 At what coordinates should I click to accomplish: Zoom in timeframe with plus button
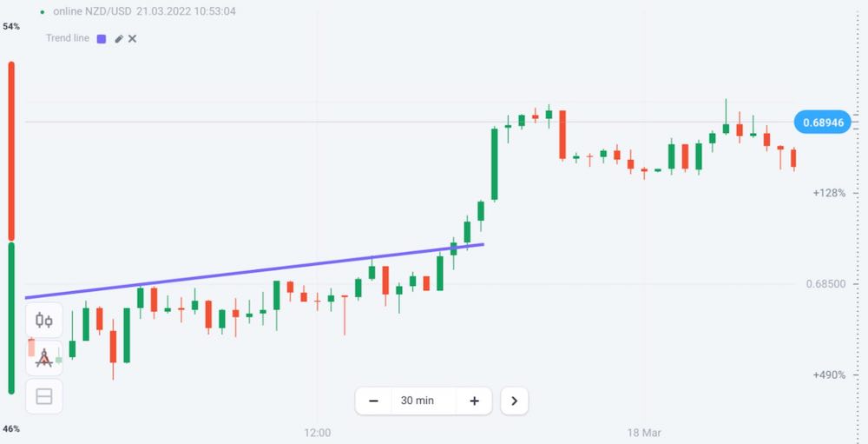474,401
